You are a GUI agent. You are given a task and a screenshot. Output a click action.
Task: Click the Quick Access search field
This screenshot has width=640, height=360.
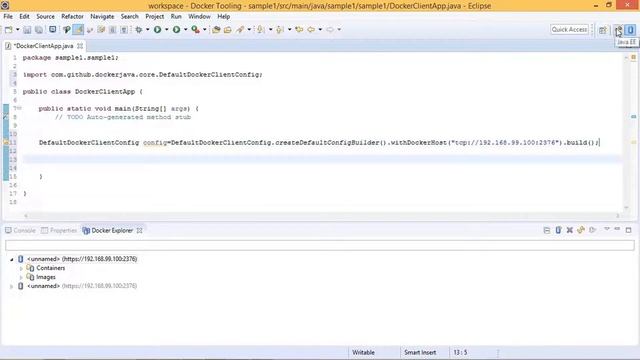coord(569,29)
